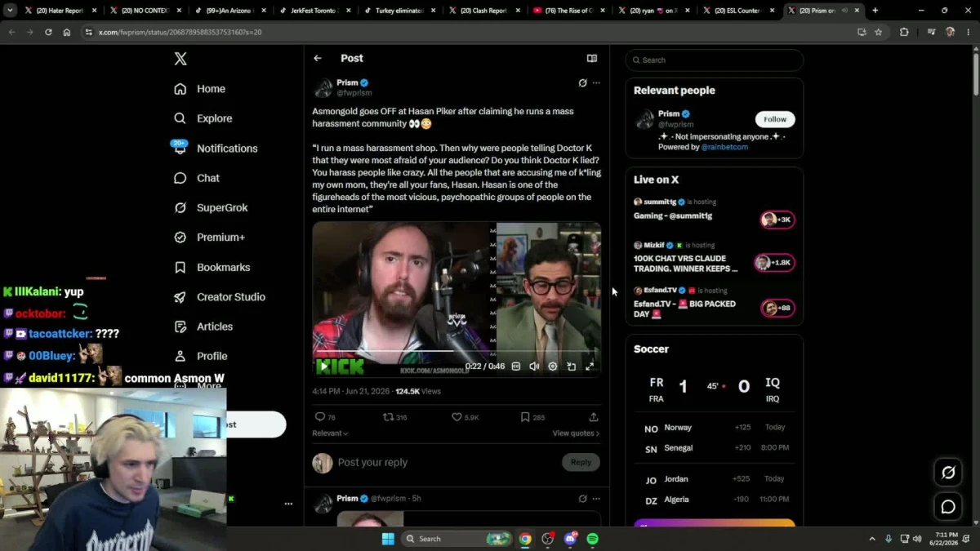Open browser extensions puzzle icon
Screen dimensions: 980x551
click(x=904, y=32)
